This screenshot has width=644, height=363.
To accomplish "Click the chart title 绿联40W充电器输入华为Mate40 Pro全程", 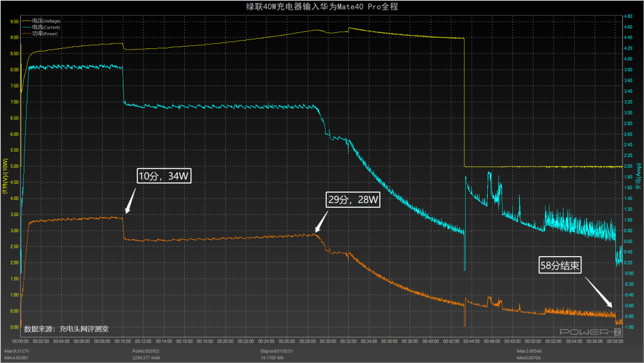I will [322, 7].
